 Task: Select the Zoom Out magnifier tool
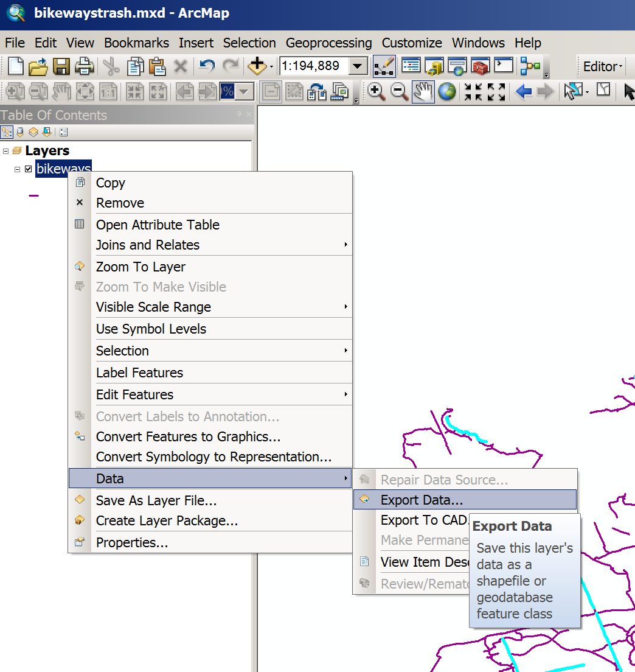(399, 92)
